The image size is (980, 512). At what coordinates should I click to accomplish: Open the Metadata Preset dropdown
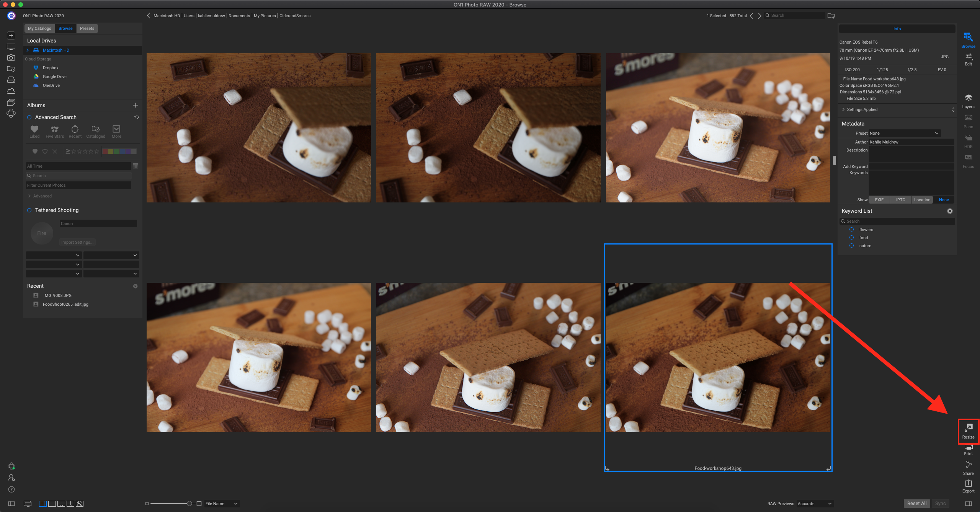[x=904, y=133]
